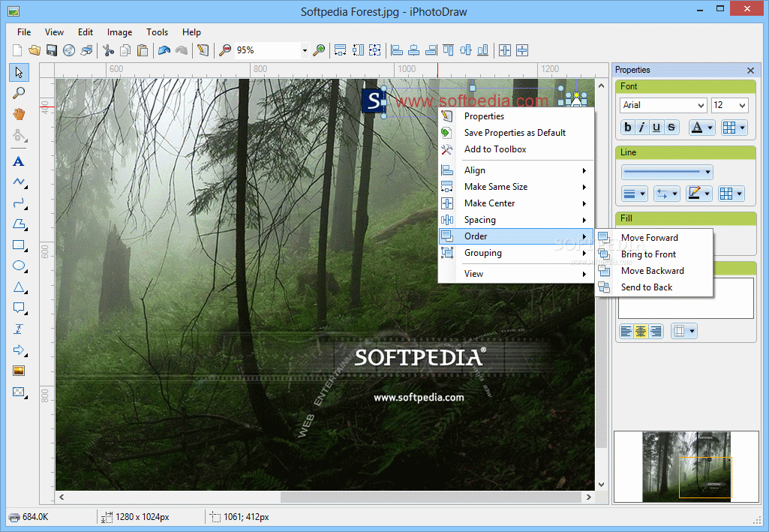This screenshot has width=769, height=532.
Task: Click the navigator preview thumbnail
Action: point(686,467)
